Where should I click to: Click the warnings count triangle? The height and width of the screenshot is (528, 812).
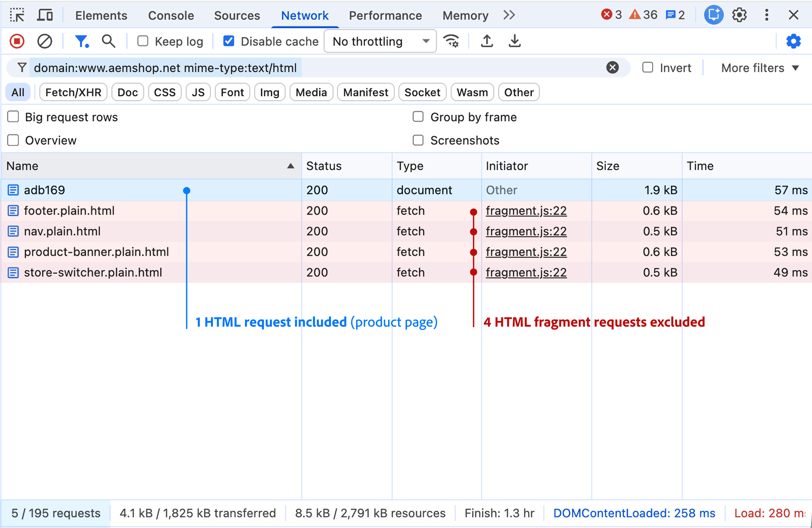pyautogui.click(x=643, y=15)
